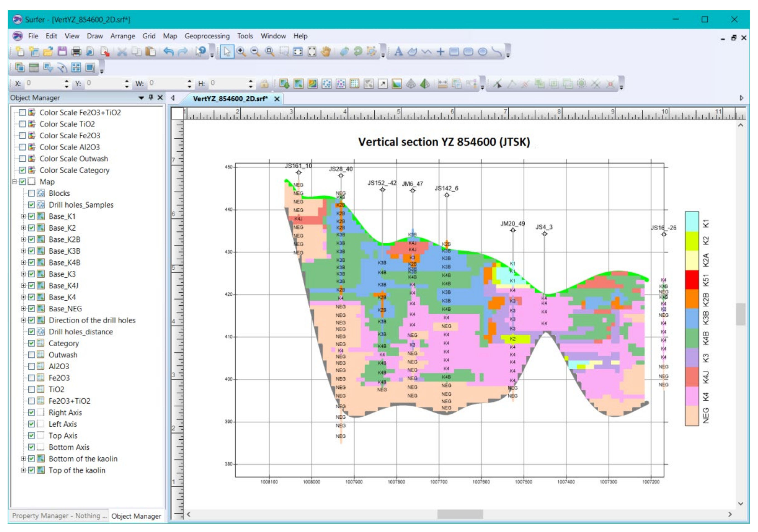Image resolution: width=758 pixels, height=532 pixels.
Task: Select the Text drawing tool
Action: pos(398,51)
